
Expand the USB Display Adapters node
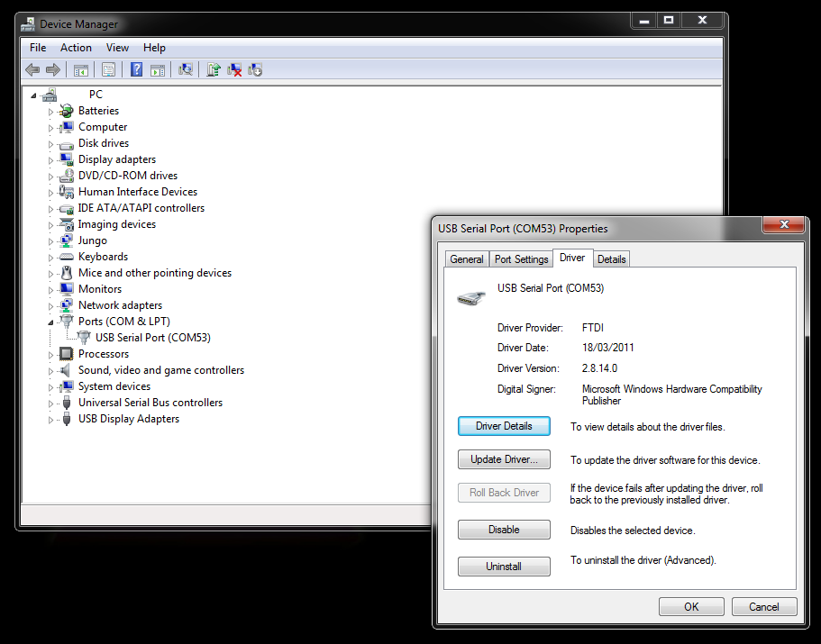pyautogui.click(x=50, y=420)
